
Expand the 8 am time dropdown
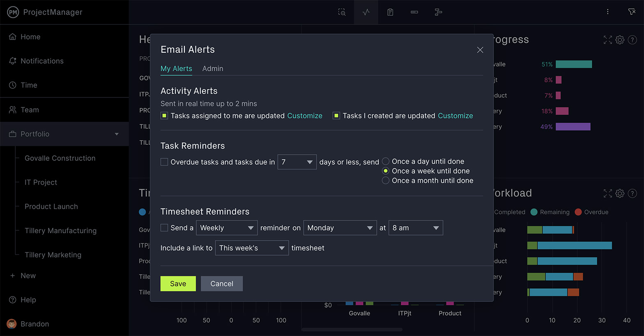(415, 228)
